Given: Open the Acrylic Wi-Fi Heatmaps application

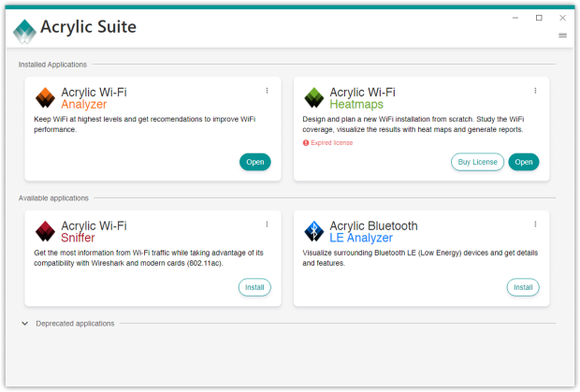Looking at the screenshot, I should coord(524,162).
